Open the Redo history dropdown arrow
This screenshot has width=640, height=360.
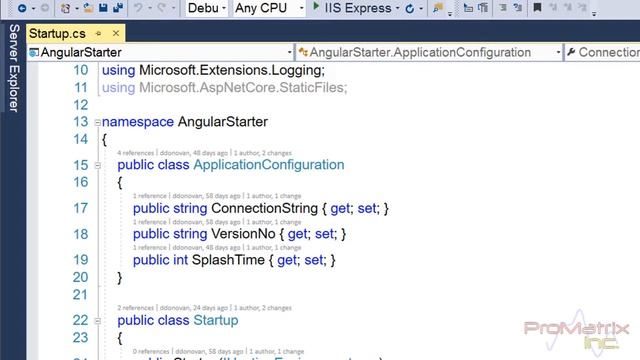(173, 8)
